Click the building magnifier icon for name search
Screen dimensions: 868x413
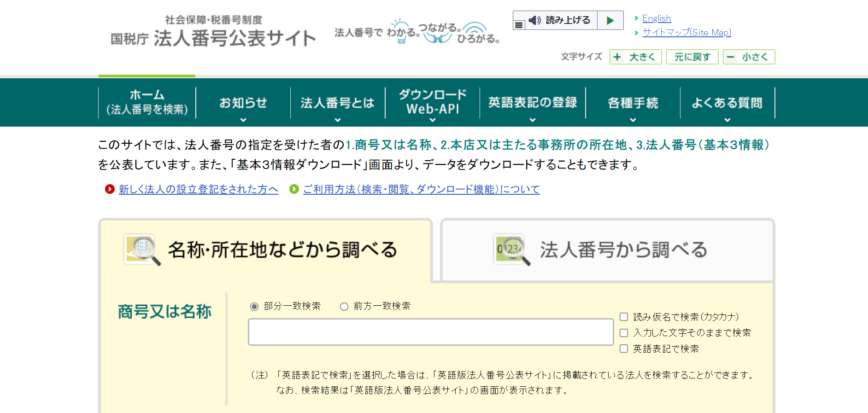click(x=142, y=250)
